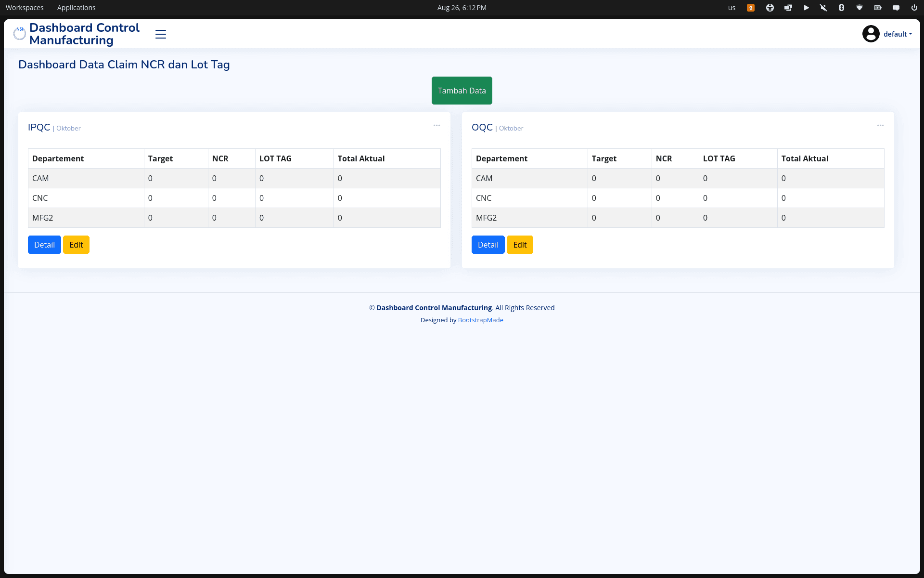The height and width of the screenshot is (578, 924).
Task: Click the battery status tray icon
Action: click(877, 8)
